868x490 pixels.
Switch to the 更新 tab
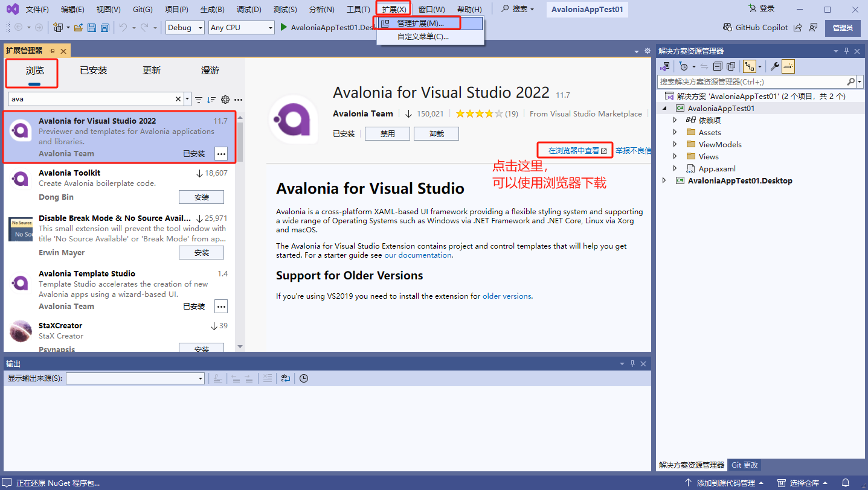coord(152,71)
